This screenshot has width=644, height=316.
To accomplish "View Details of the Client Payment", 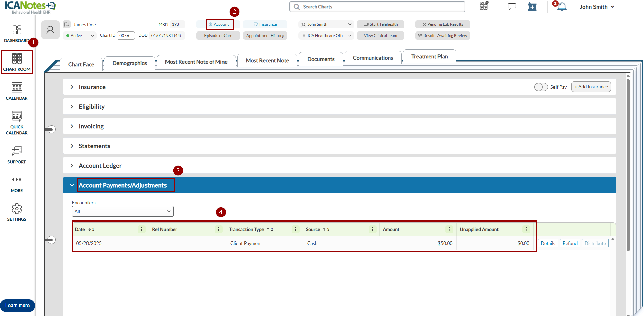I will tap(548, 243).
